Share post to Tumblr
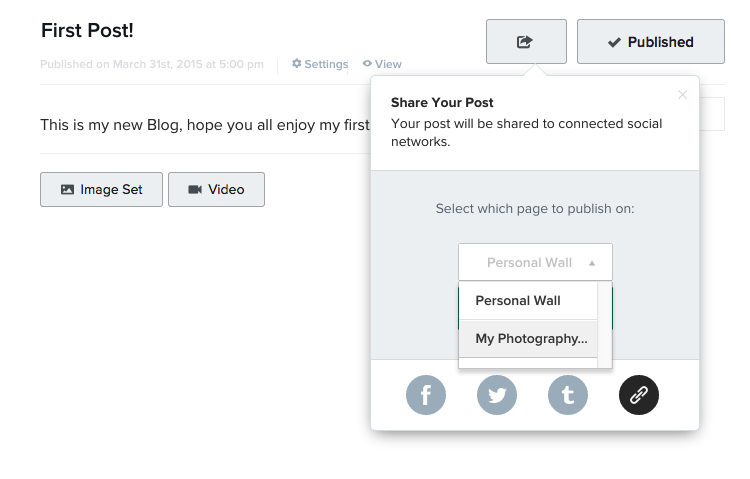This screenshot has height=479, width=750. 568,395
